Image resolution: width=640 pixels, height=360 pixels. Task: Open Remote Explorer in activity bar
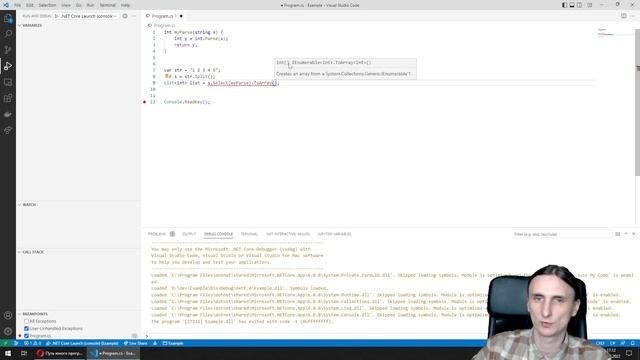click(8, 82)
